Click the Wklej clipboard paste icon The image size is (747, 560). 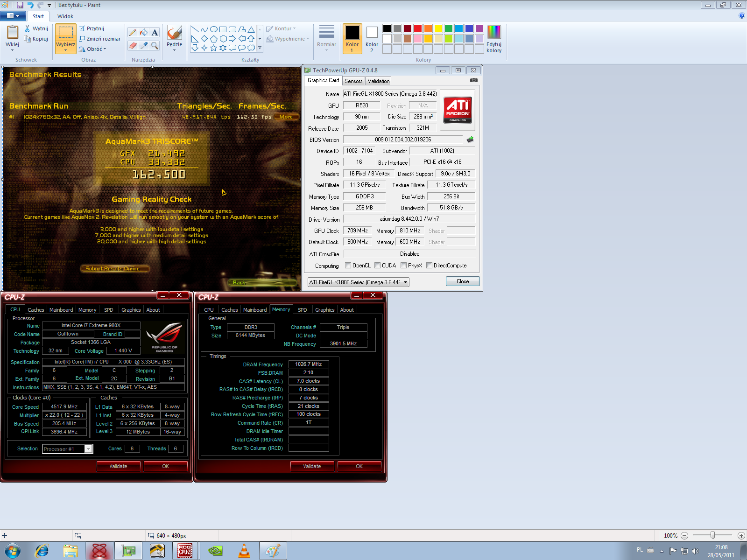pyautogui.click(x=13, y=32)
